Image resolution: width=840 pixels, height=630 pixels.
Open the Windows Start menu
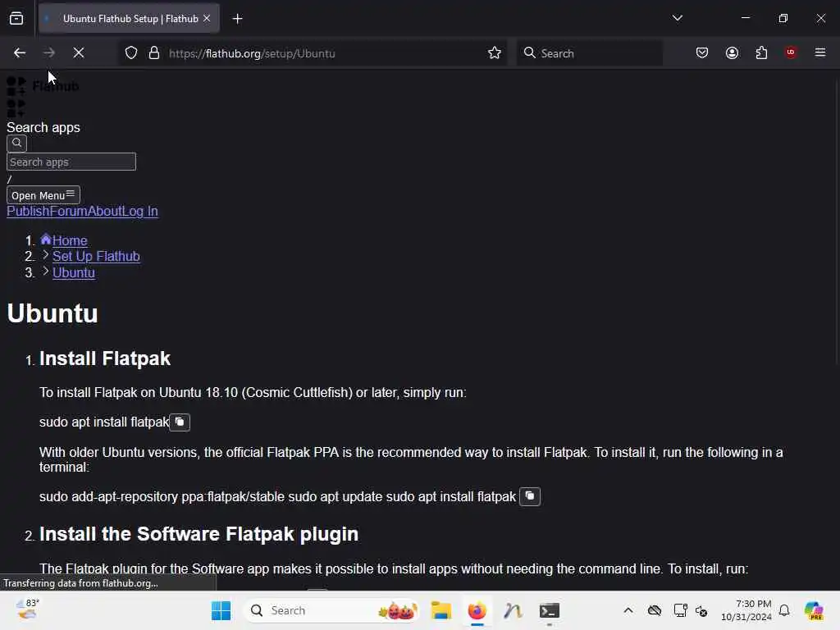click(x=221, y=610)
